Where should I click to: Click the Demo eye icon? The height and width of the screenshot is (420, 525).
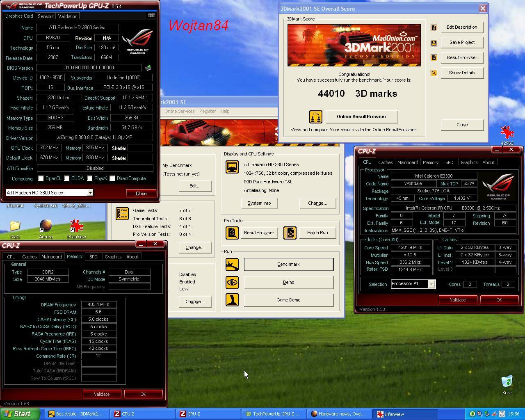click(x=232, y=282)
